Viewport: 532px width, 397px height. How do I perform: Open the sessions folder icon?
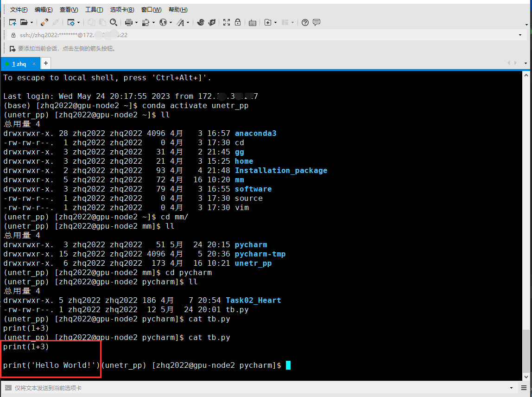click(x=24, y=22)
